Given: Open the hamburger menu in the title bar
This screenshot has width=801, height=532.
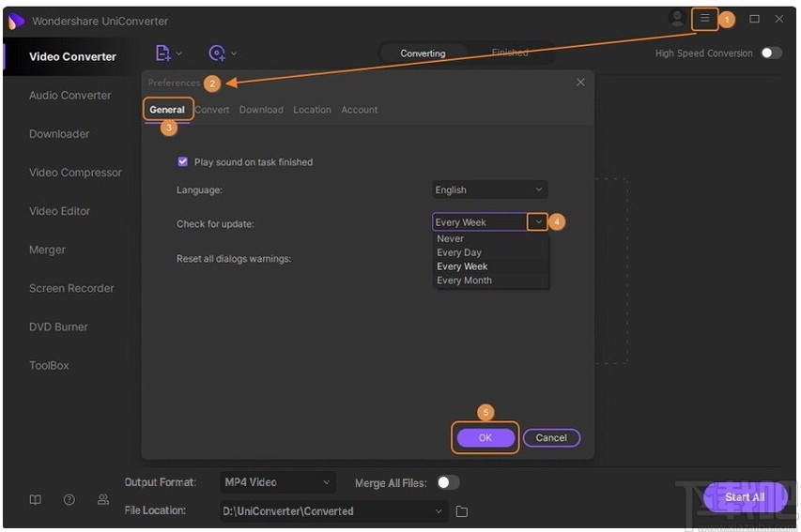Looking at the screenshot, I should pyautogui.click(x=705, y=19).
